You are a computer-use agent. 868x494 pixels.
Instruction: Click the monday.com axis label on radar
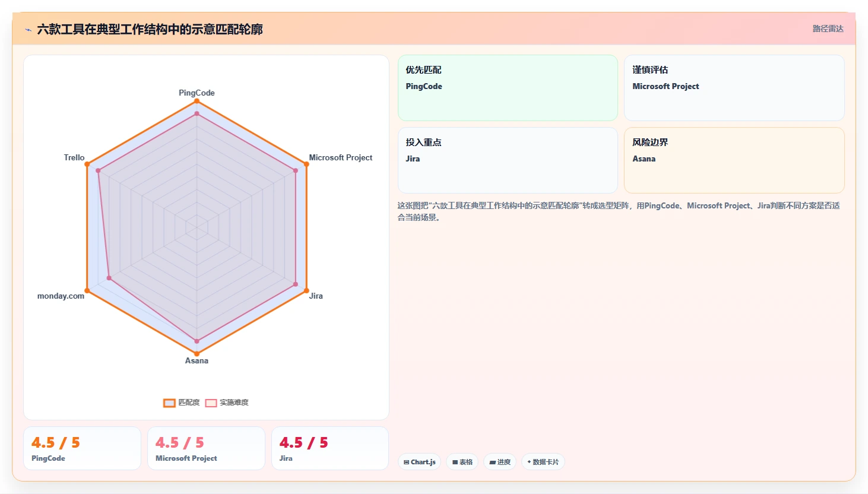pos(61,296)
